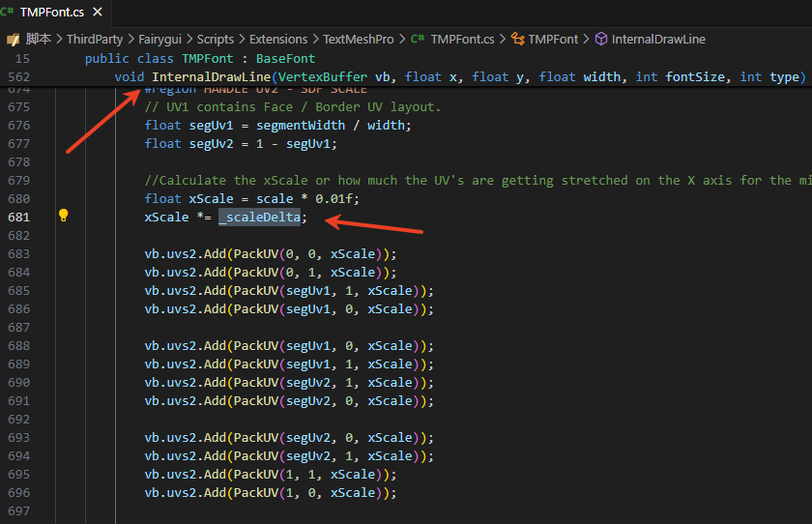Click the TMPFont class icon in breadcrumbs
Screen dimensions: 812x524
(x=536, y=40)
